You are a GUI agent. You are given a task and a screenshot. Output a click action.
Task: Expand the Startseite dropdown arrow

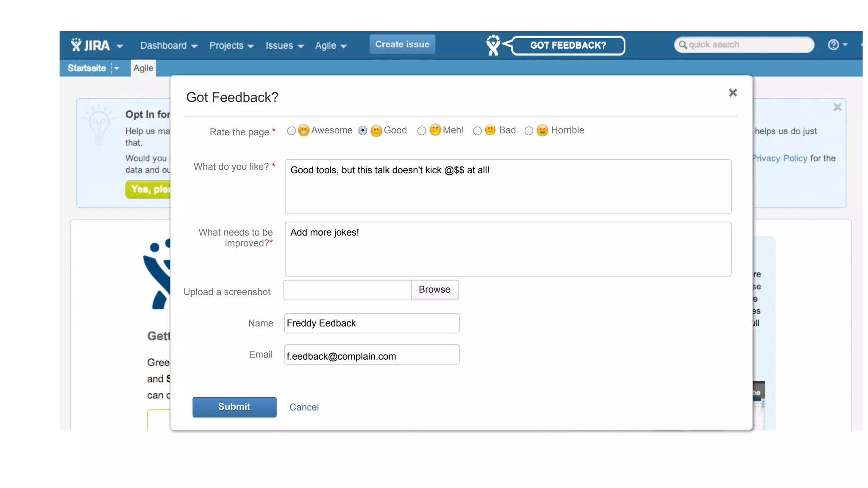(x=117, y=68)
